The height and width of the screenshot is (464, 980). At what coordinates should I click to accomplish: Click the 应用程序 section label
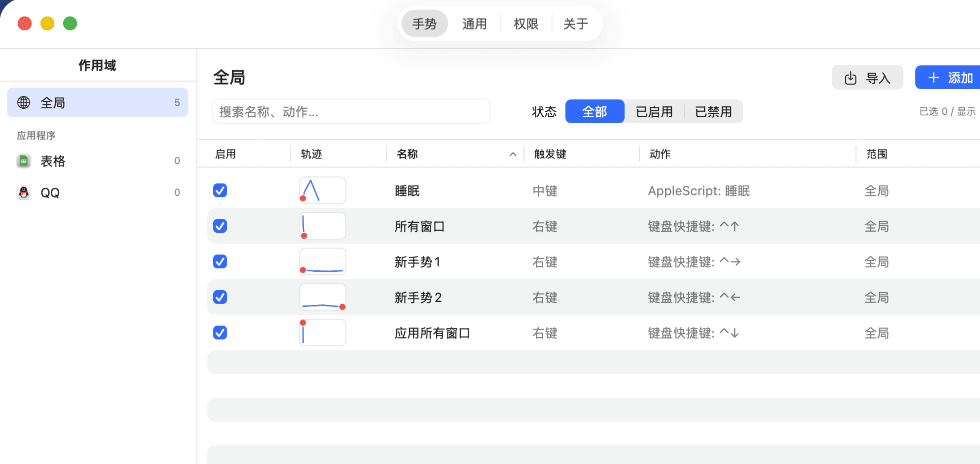pos(36,136)
